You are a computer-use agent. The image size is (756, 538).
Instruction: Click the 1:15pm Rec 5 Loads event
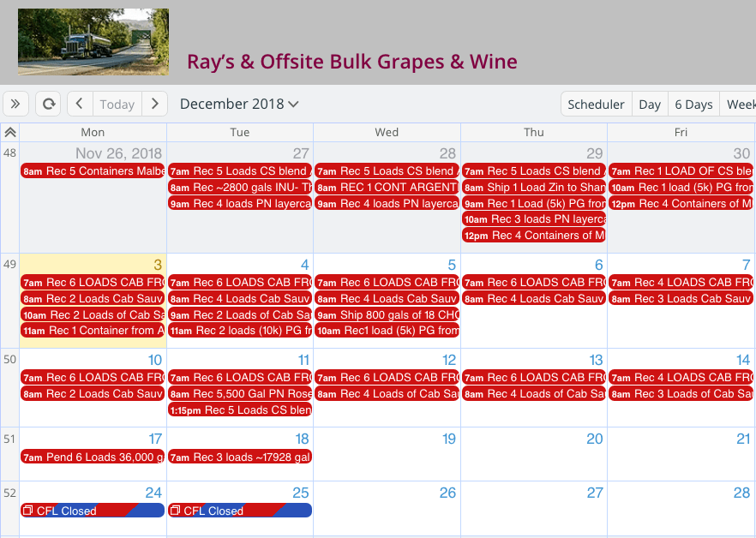pos(239,410)
